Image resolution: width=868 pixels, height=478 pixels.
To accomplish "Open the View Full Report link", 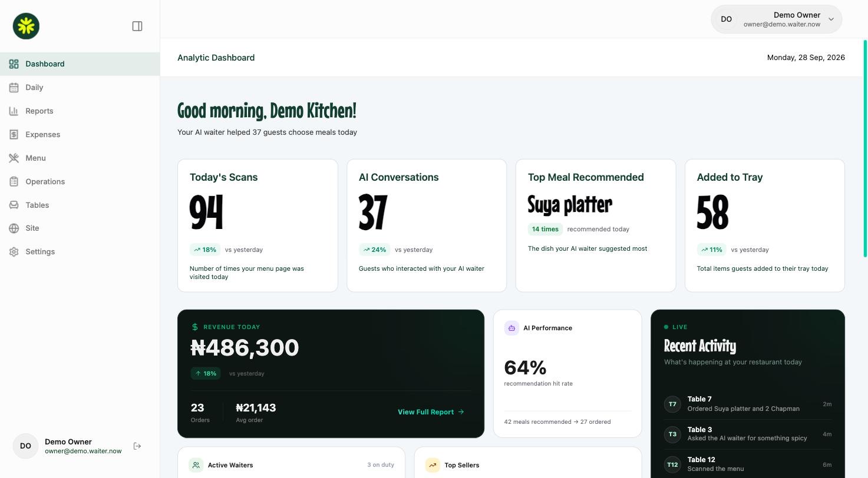I will point(431,412).
